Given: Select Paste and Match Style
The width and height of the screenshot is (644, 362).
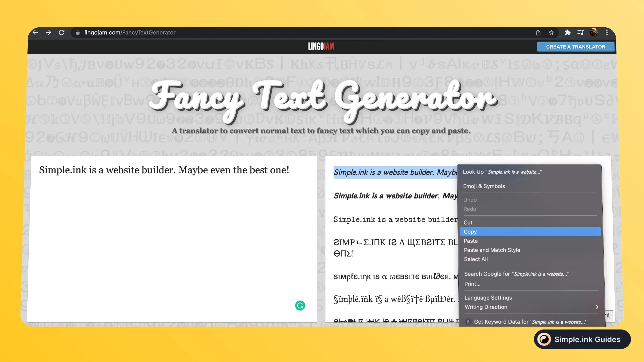Looking at the screenshot, I should point(492,250).
